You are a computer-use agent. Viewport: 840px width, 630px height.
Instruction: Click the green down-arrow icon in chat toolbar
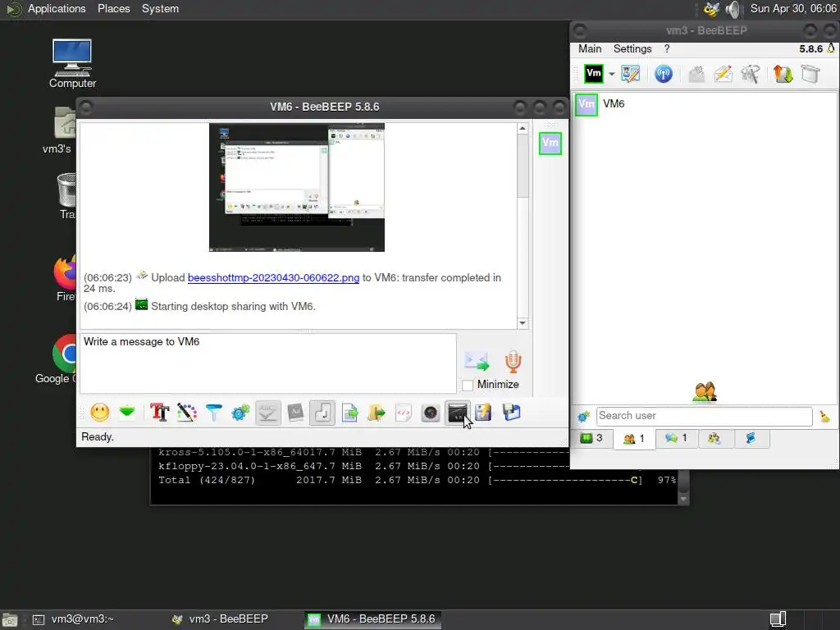coord(127,412)
